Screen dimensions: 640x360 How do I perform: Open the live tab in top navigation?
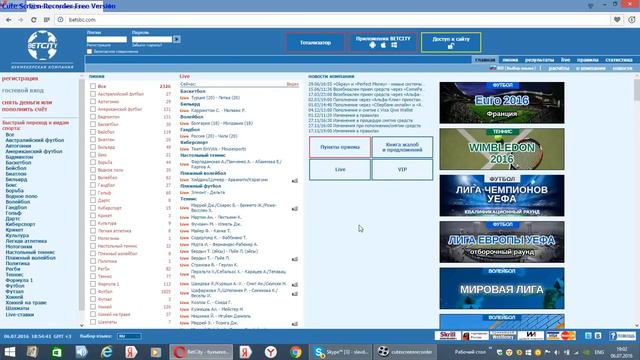[565, 60]
